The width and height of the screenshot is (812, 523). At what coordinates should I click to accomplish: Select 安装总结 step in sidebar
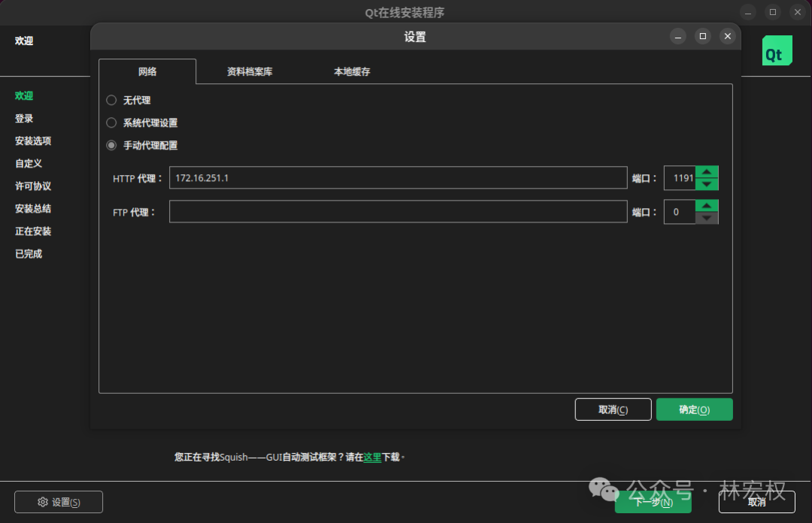point(33,209)
